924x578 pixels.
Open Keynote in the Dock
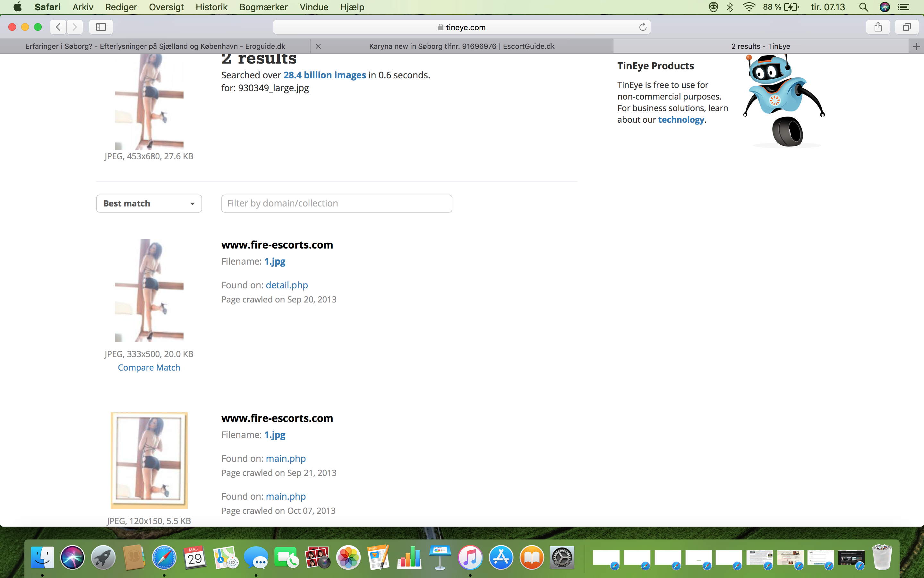click(440, 557)
